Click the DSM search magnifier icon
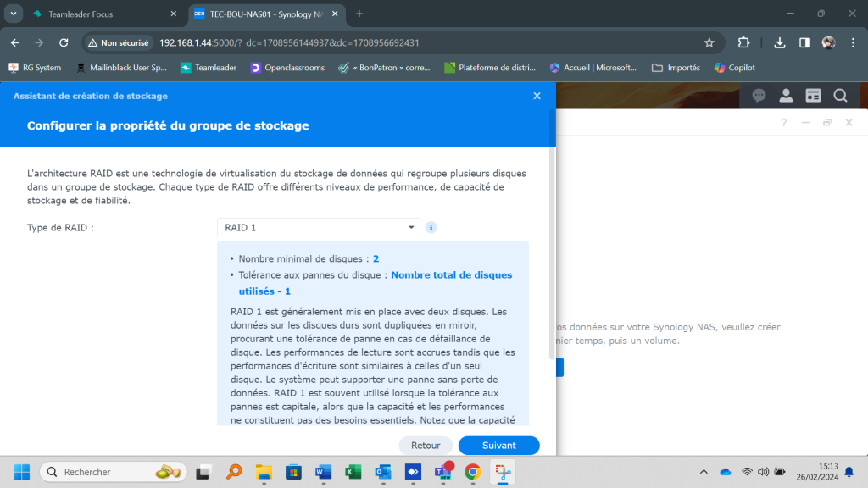 pos(840,96)
